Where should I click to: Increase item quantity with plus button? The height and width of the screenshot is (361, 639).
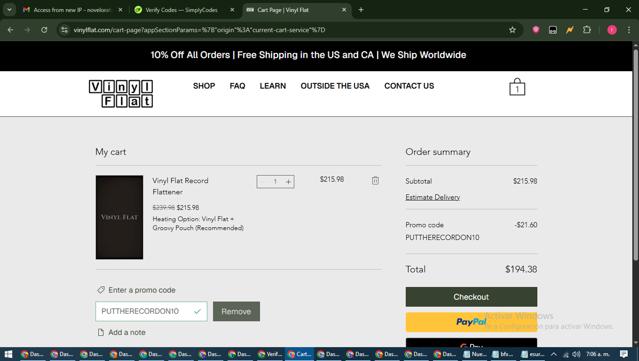pos(289,182)
